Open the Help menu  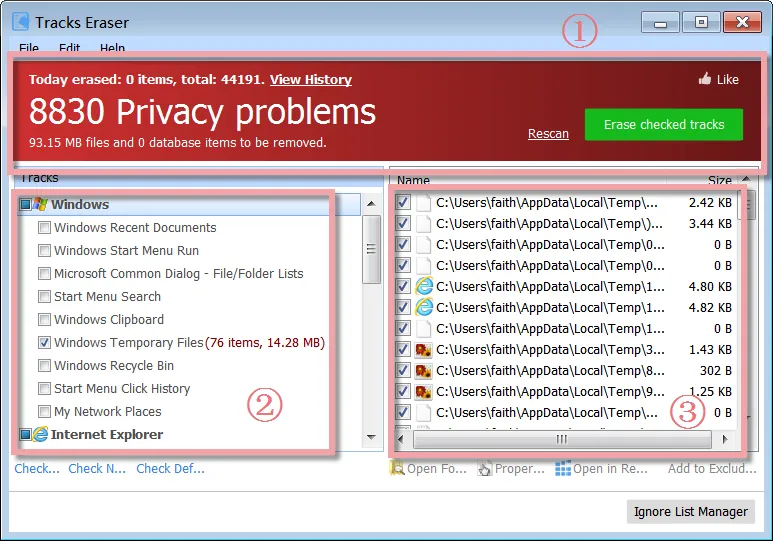click(112, 48)
